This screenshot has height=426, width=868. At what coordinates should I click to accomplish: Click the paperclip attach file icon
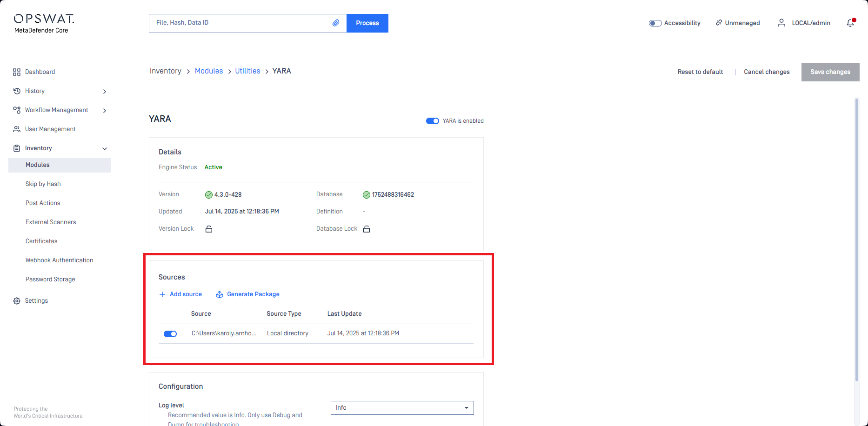pos(336,23)
